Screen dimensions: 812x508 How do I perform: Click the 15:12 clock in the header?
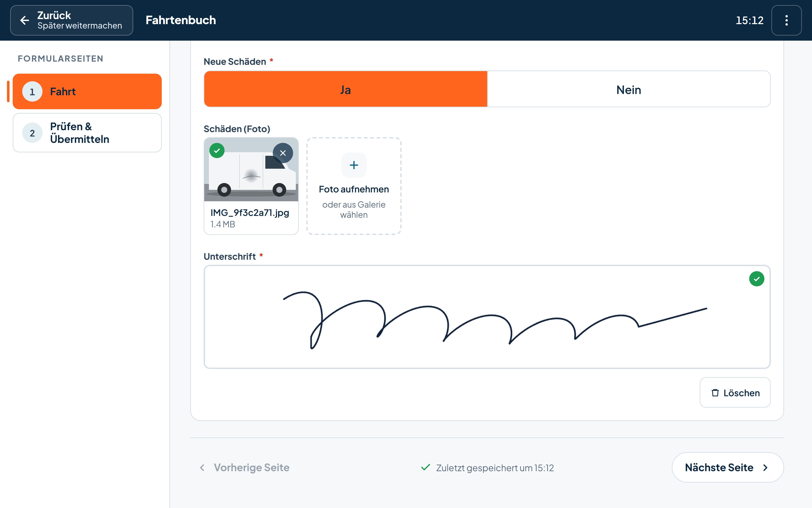coord(750,21)
